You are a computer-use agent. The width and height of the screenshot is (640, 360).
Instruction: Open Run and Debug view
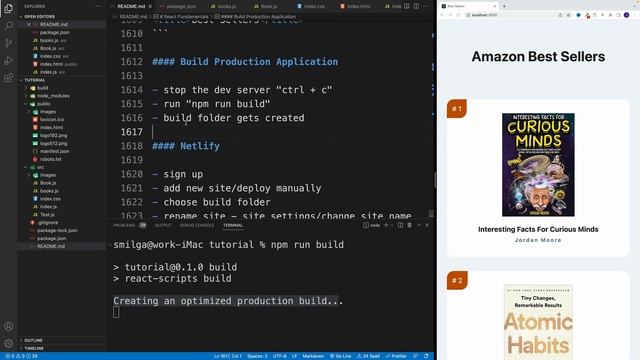click(8, 60)
